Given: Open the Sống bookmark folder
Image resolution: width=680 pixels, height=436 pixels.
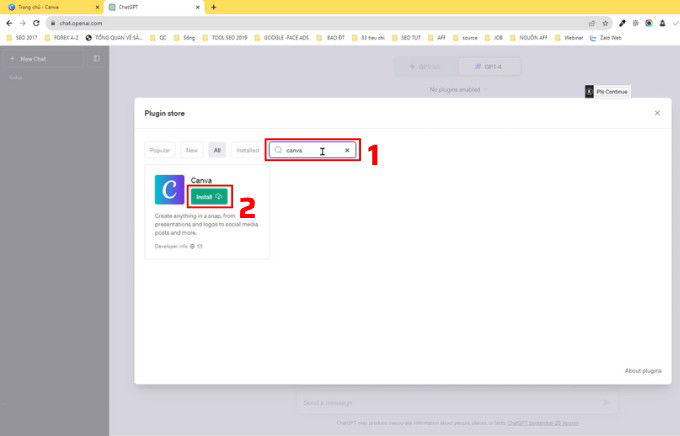Looking at the screenshot, I should 185,38.
